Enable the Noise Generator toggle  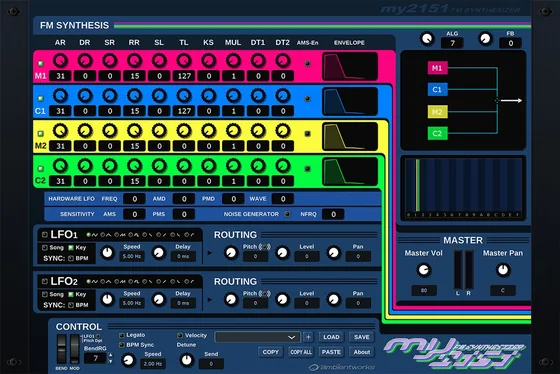287,214
